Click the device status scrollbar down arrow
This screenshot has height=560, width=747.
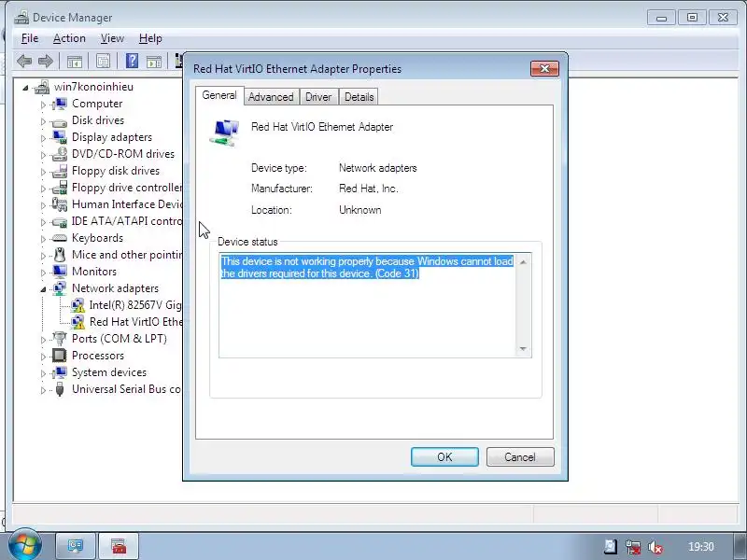point(523,349)
